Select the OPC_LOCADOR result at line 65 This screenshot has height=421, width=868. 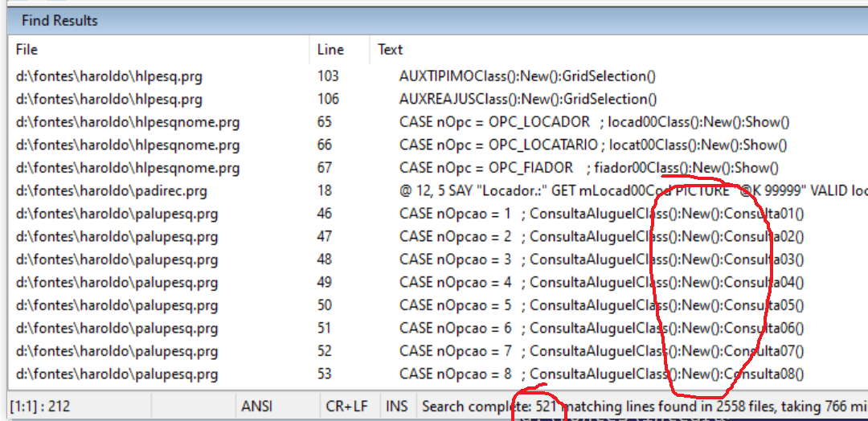pos(594,122)
